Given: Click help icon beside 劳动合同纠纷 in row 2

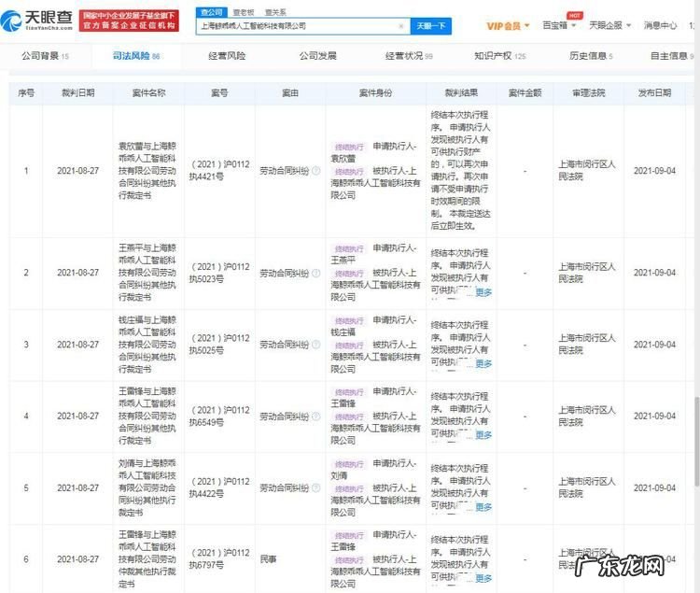Looking at the screenshot, I should coord(316,273).
